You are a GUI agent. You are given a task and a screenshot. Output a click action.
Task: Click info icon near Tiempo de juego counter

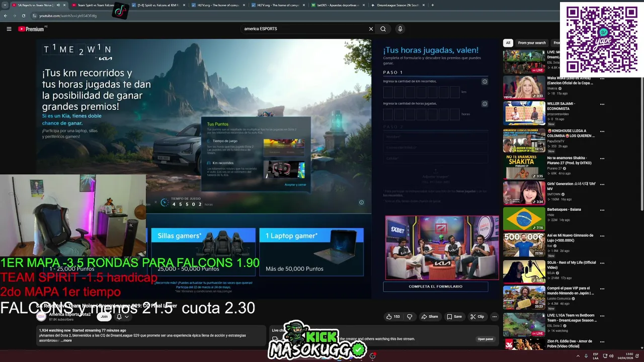pos(361,202)
